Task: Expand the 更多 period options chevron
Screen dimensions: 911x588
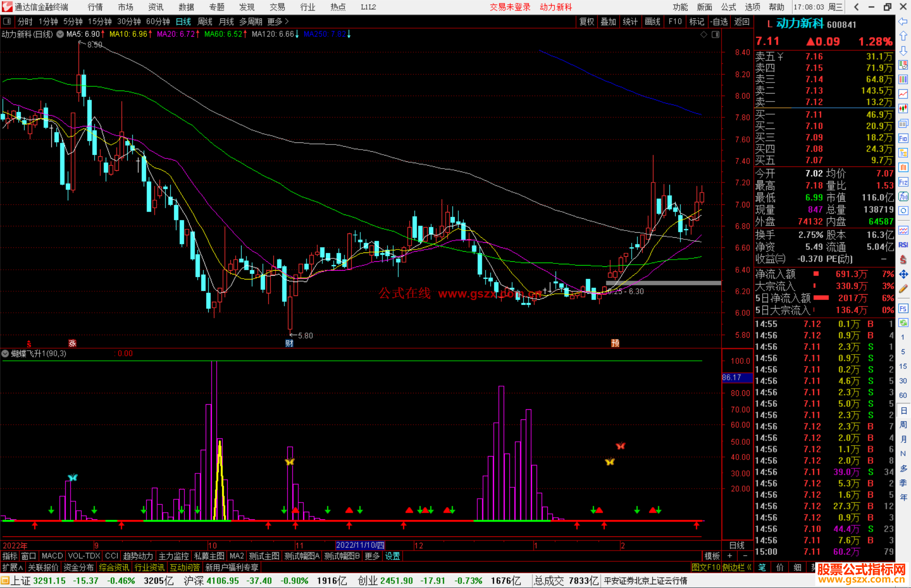Action: 287,21
